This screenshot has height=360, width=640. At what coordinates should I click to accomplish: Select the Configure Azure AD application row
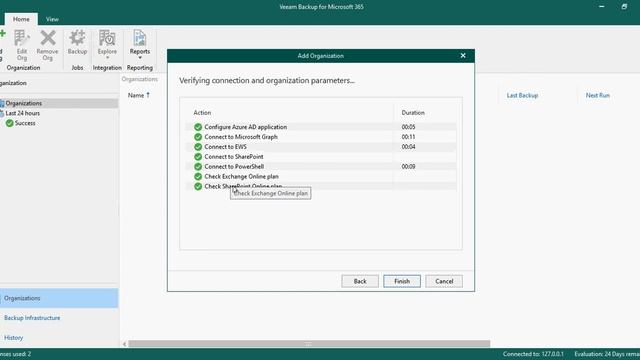(x=321, y=127)
